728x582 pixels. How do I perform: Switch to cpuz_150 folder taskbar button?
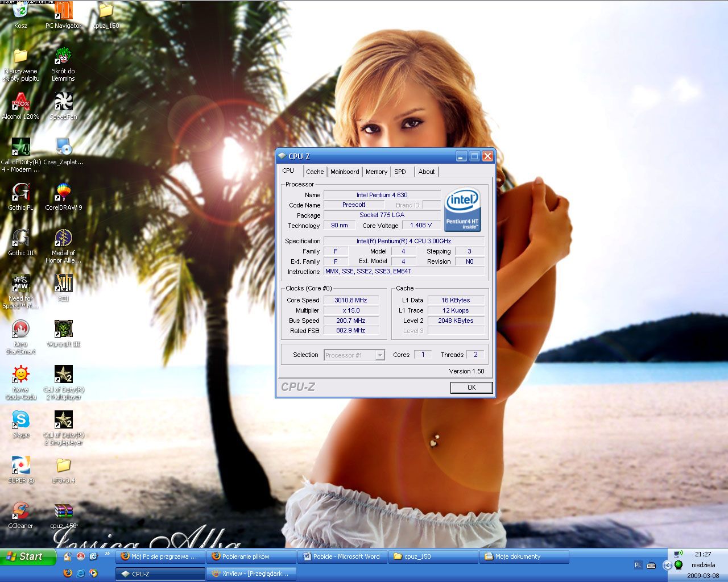(x=433, y=556)
